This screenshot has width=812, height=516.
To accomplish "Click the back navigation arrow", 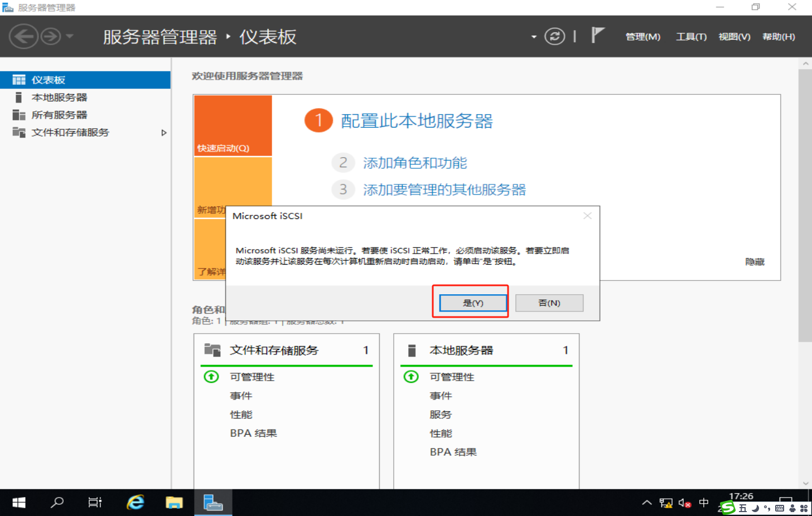I will coord(23,37).
